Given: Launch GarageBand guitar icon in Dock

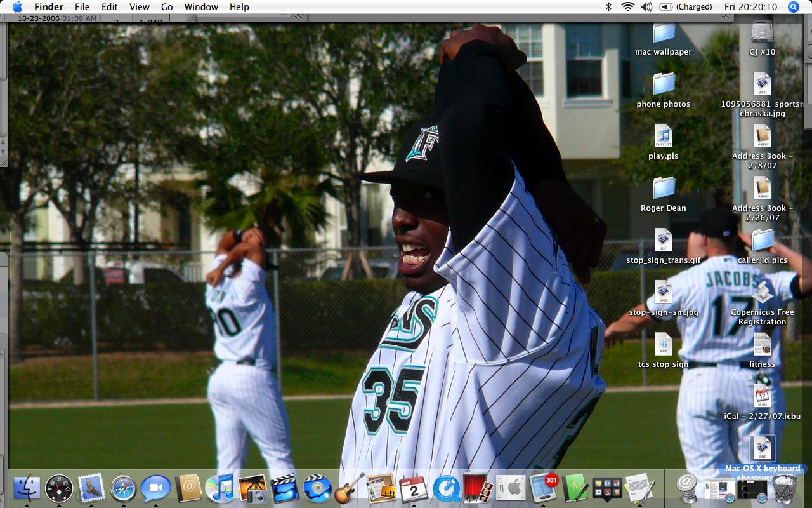Looking at the screenshot, I should click(x=350, y=488).
